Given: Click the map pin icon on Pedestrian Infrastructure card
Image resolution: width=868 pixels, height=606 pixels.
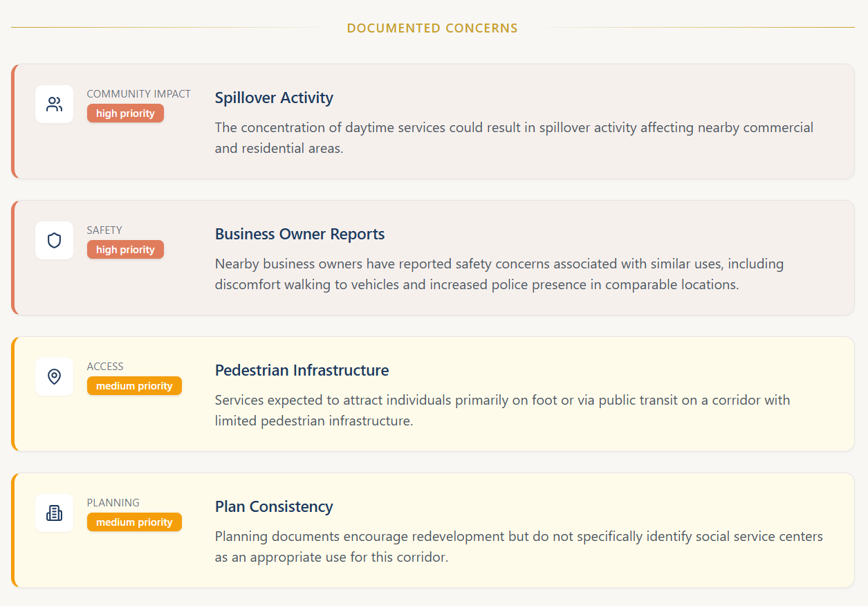Looking at the screenshot, I should click(55, 377).
